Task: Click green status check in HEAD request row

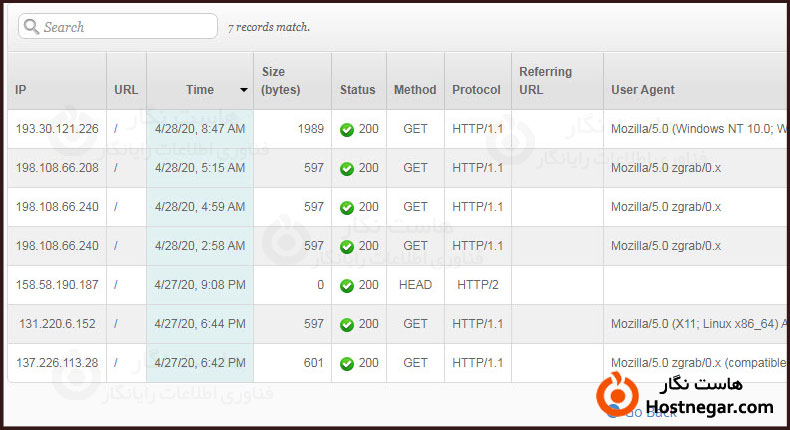Action: 347,285
